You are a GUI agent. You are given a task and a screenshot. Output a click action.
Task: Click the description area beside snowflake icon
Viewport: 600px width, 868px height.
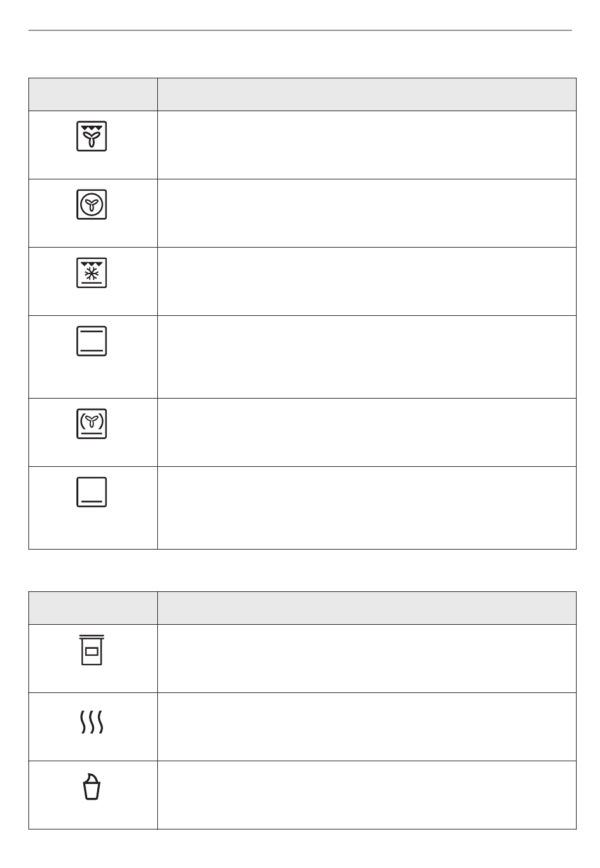click(367, 281)
